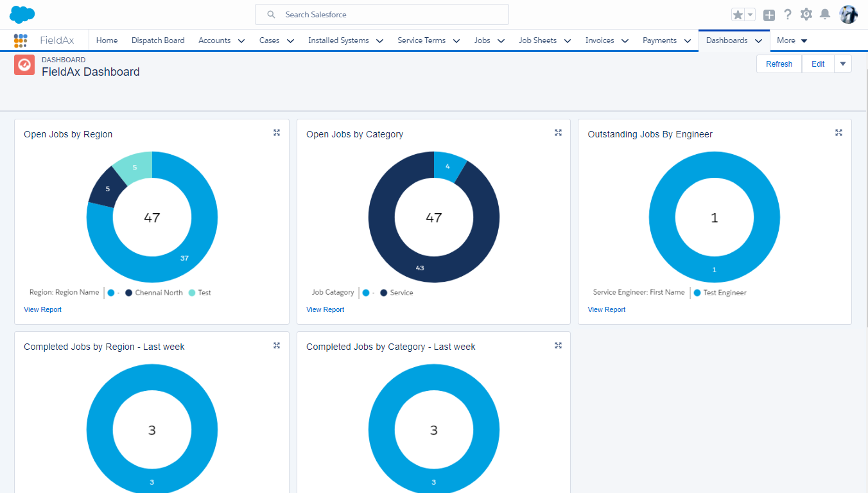Favorite this page using the star icon
This screenshot has height=493, width=868.
click(737, 13)
